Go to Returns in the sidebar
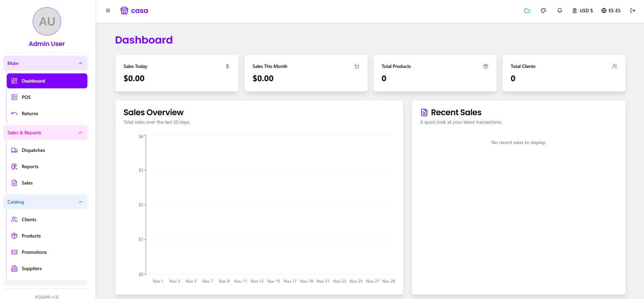The height and width of the screenshot is (299, 644). click(47, 113)
